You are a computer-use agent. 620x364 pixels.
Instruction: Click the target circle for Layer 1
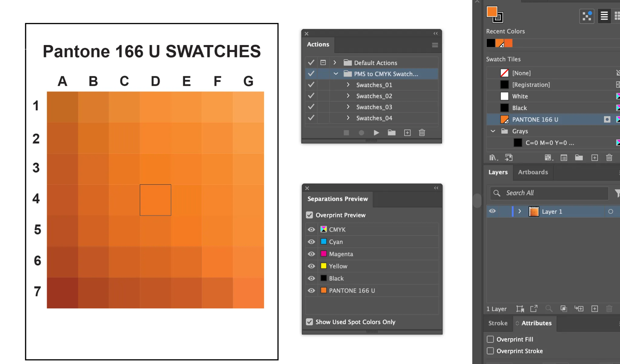[x=611, y=212]
